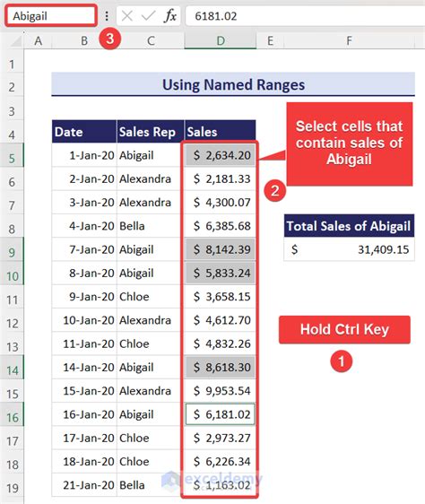Image resolution: width=425 pixels, height=504 pixels.
Task: Click the date cell 4-Jan-20
Action: click(84, 226)
